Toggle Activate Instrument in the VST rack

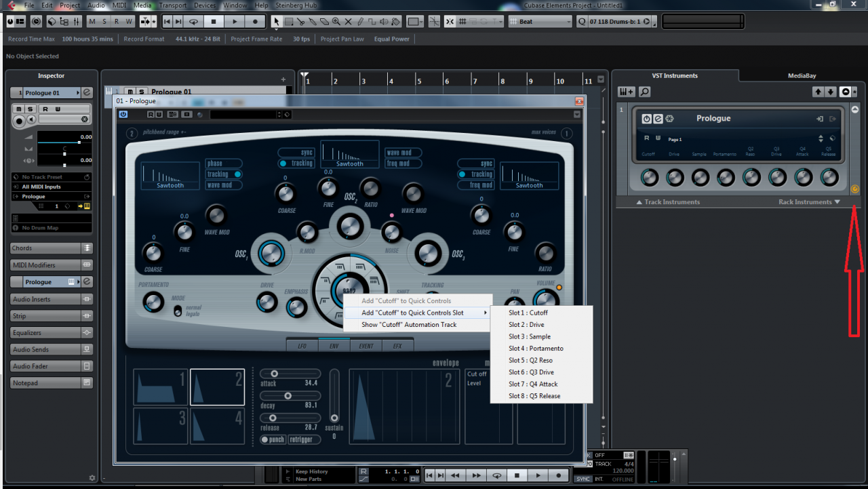646,119
